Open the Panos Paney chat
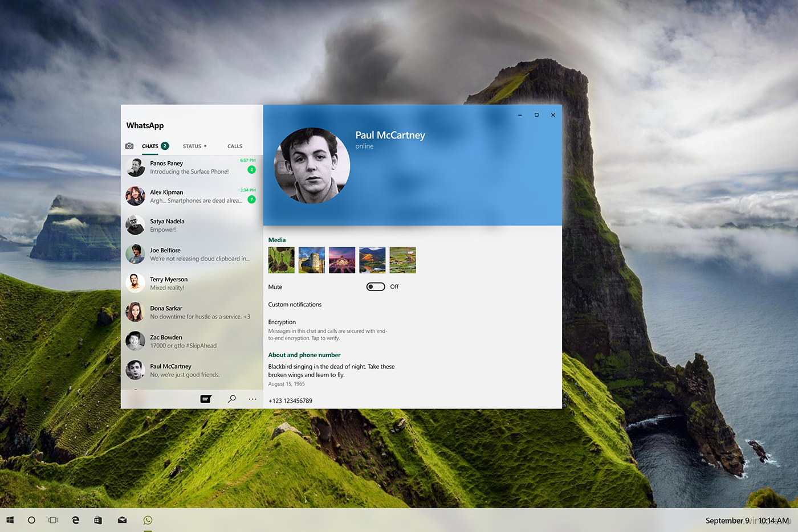Screen dimensions: 798x532 tap(192, 167)
